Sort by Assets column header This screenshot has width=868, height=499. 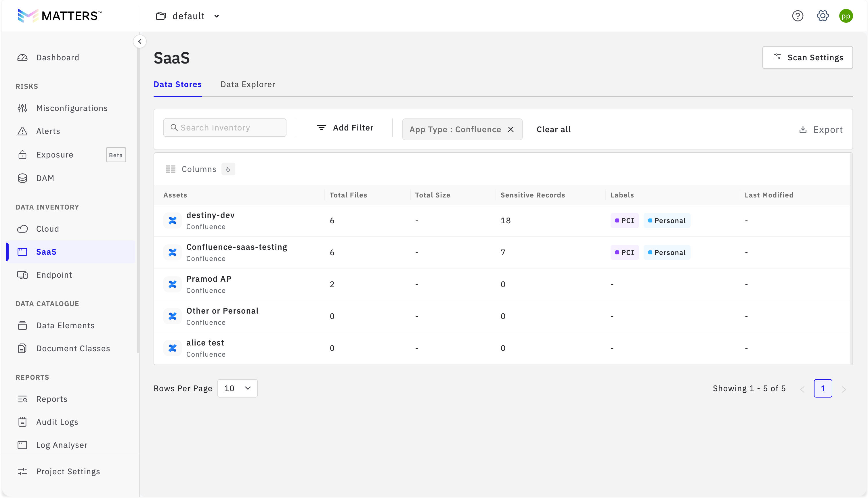tap(175, 195)
